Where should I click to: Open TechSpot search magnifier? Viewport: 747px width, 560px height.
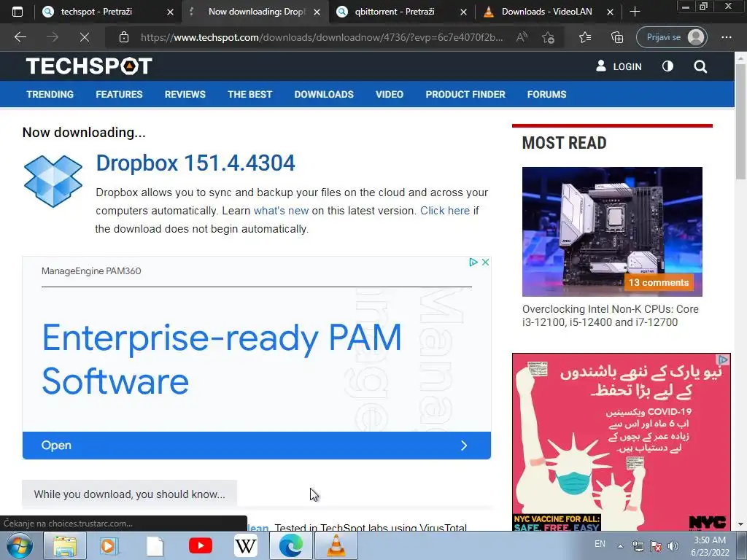pos(700,66)
